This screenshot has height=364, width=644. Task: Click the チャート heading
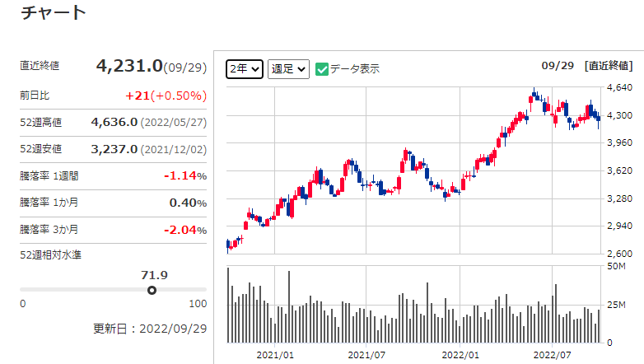(54, 12)
